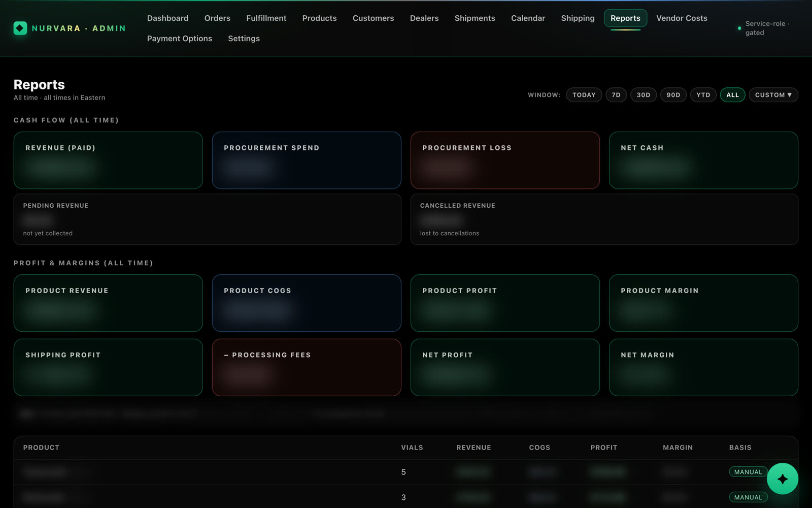Open the Dealers page
This screenshot has height=508, width=812.
tap(424, 18)
